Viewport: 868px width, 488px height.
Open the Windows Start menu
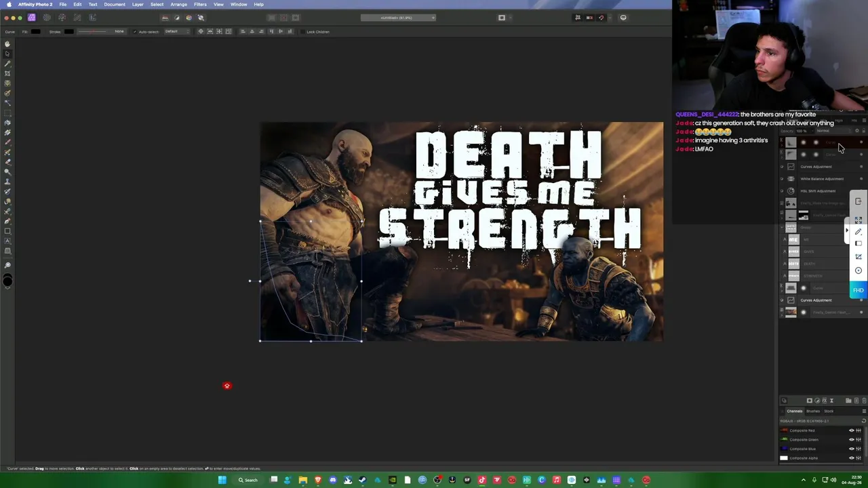222,481
